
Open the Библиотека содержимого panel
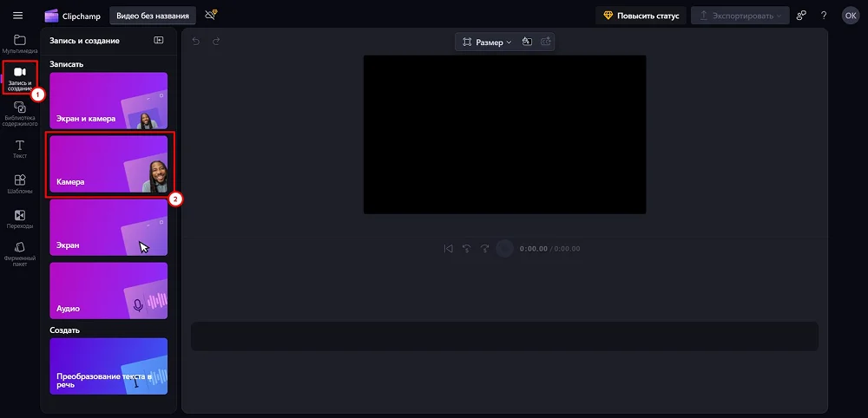pos(20,113)
